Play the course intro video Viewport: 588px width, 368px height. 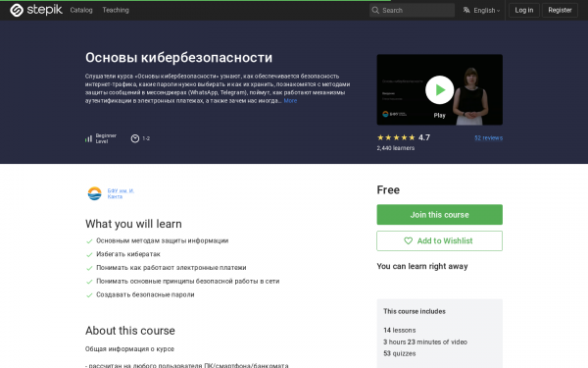(439, 89)
